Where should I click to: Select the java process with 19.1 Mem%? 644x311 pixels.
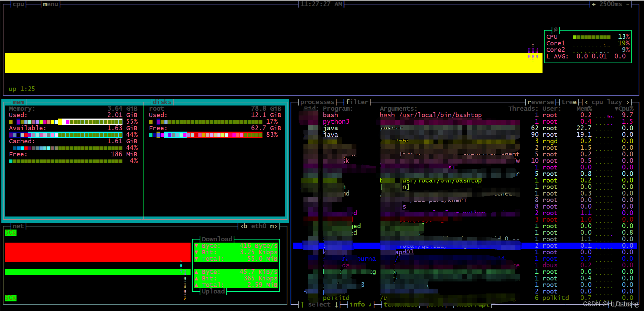tap(465, 135)
